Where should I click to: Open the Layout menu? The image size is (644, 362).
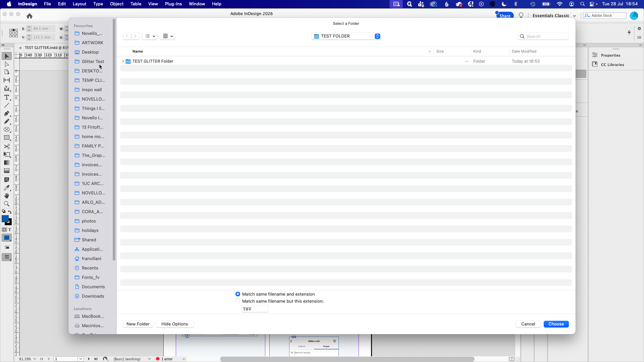[79, 4]
